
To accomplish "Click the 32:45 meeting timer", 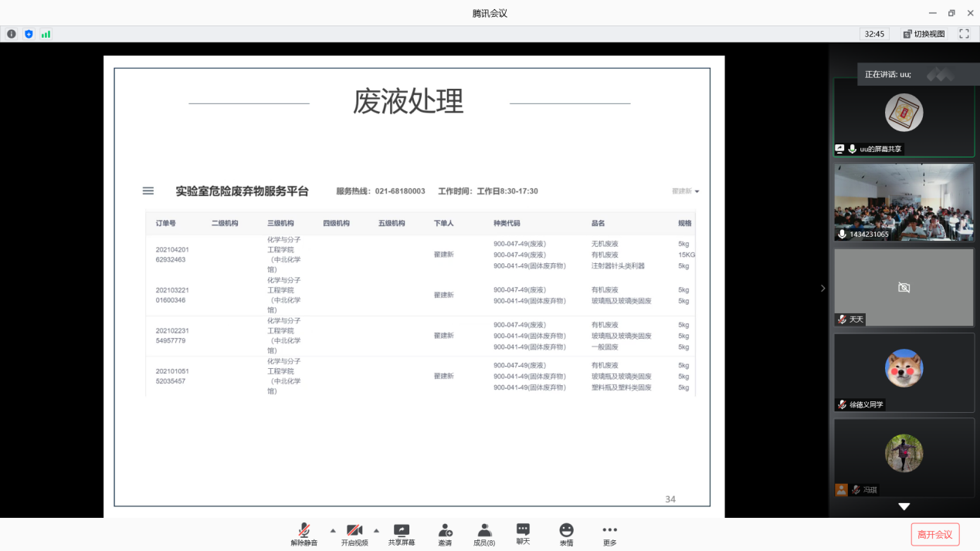I will [x=874, y=34].
